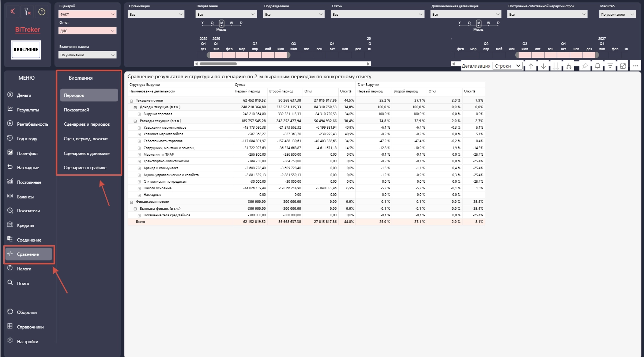Collapse the Финансовая потоки row

coord(131,202)
